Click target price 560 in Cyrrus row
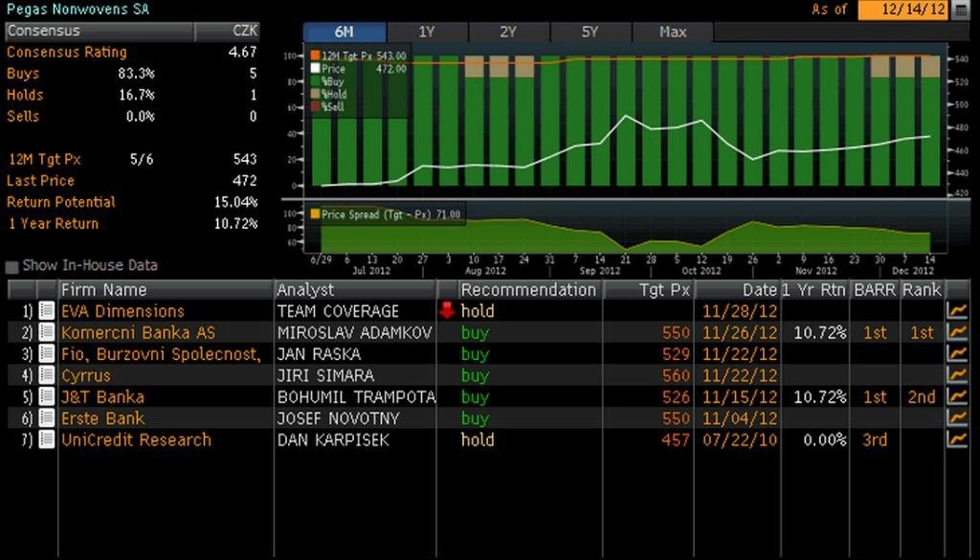The width and height of the screenshot is (980, 560). pos(677,375)
